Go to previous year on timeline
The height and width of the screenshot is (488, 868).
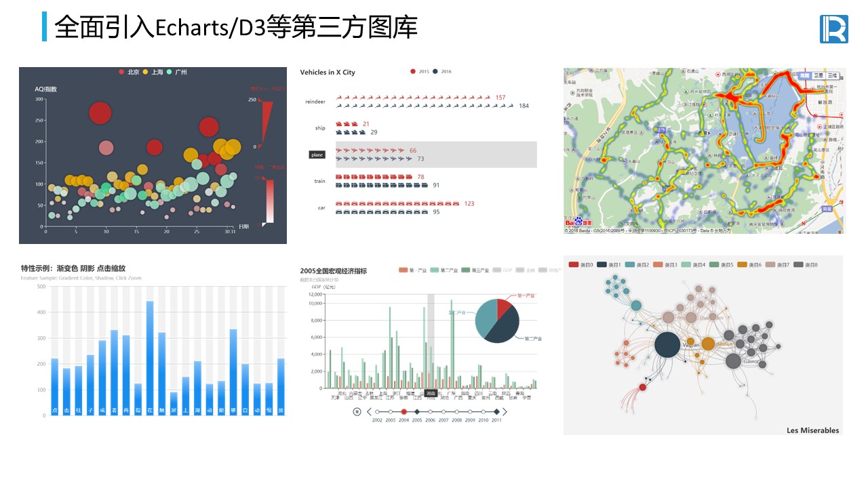(369, 412)
